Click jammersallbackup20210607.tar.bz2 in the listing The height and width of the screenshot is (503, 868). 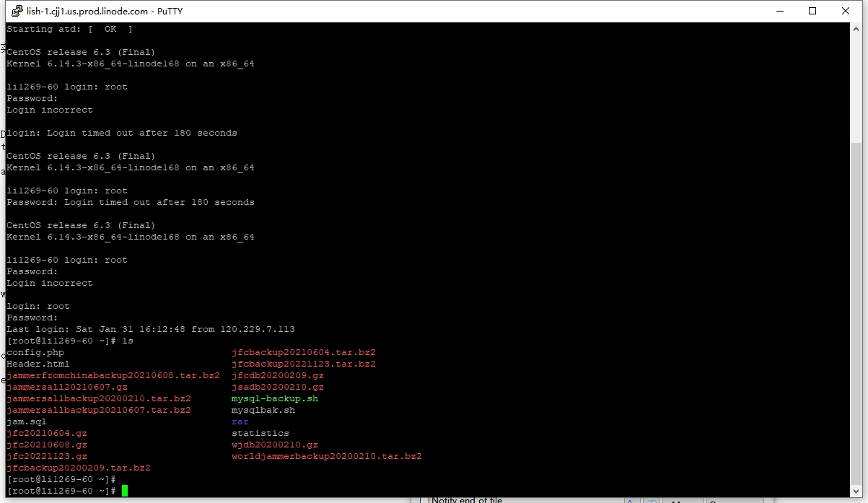click(99, 410)
